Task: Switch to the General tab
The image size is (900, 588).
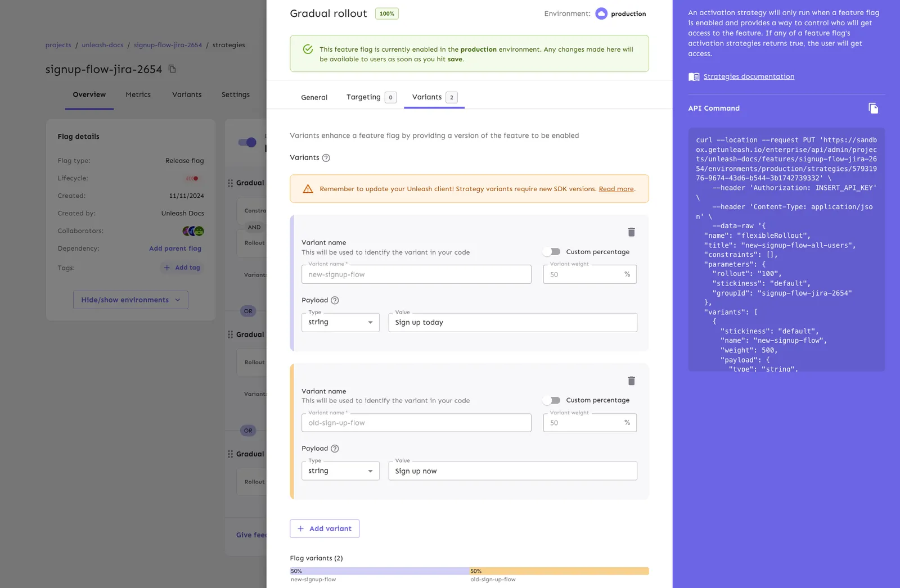Action: coord(314,97)
